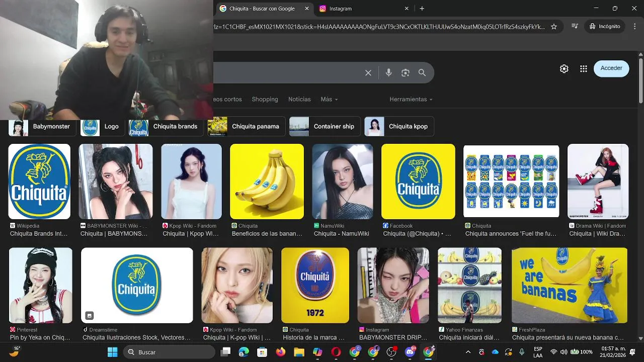Close the Chiquita Google tab

(307, 9)
